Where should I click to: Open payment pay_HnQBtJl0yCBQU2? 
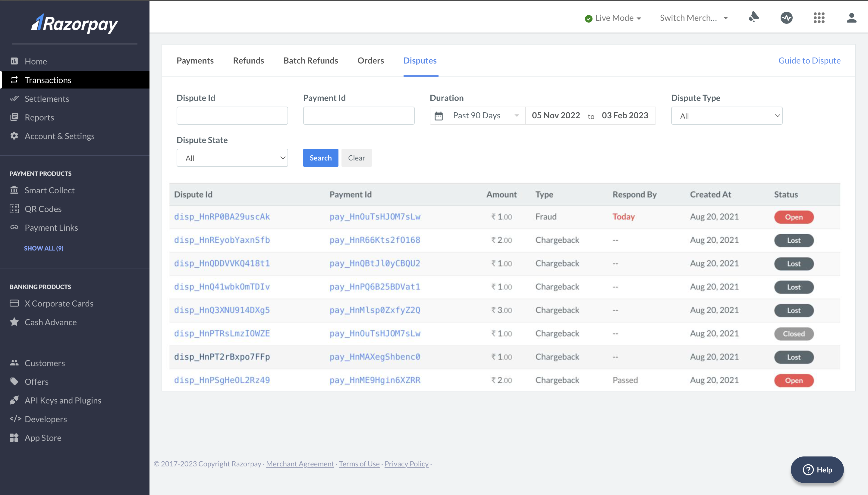(375, 263)
